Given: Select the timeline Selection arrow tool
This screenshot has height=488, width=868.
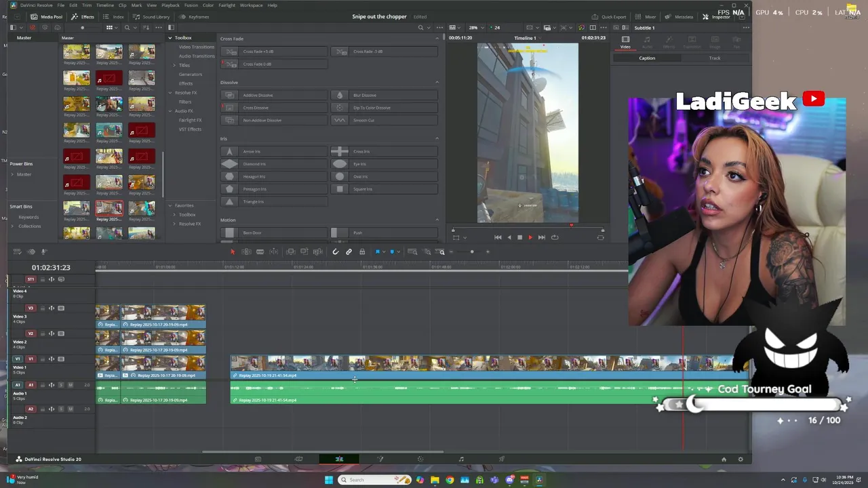Looking at the screenshot, I should (x=233, y=252).
